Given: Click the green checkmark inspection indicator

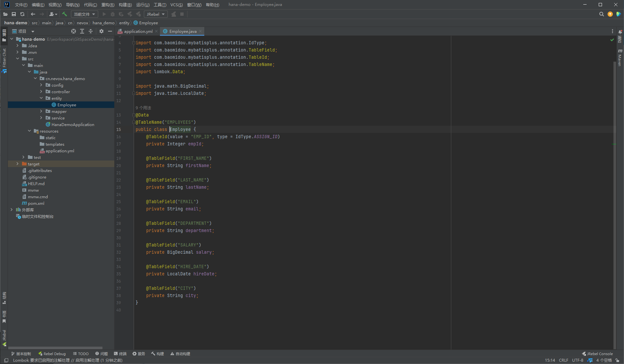Looking at the screenshot, I should (x=612, y=40).
